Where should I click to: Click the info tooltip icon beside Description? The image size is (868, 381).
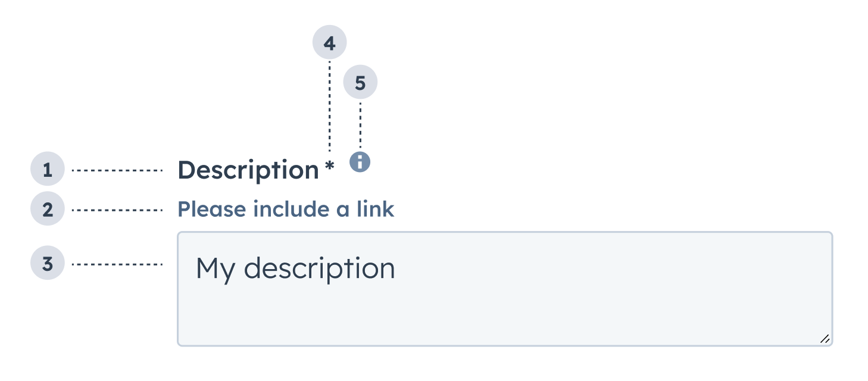[360, 161]
